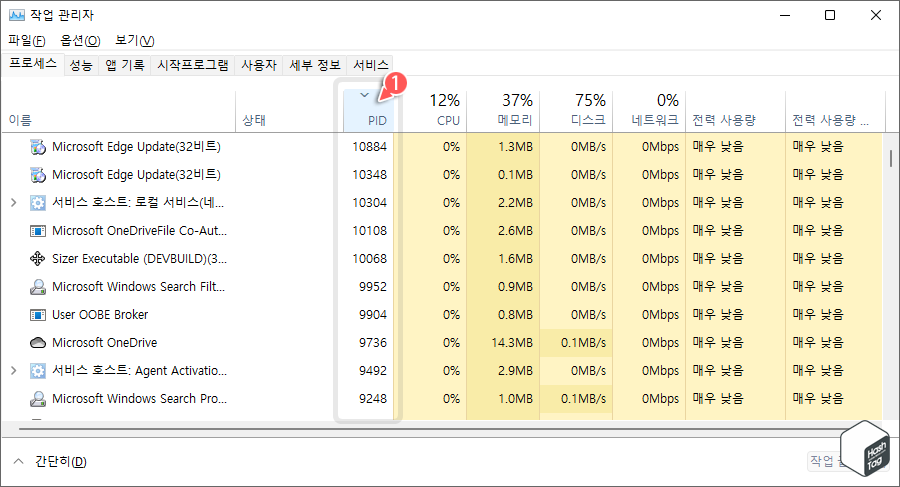Sort by 전력 사용량 column header
900x487 pixels.
click(x=735, y=111)
